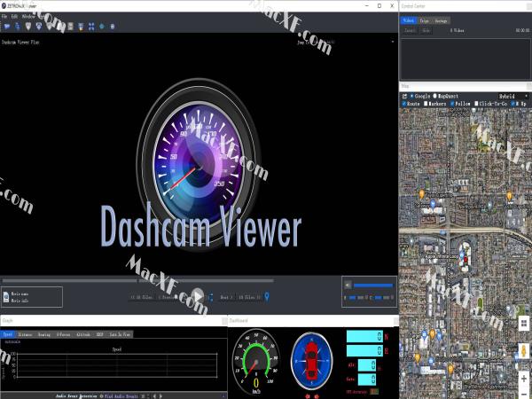Click the Date readout field in dashboard
532x399 pixels.
pos(367,379)
